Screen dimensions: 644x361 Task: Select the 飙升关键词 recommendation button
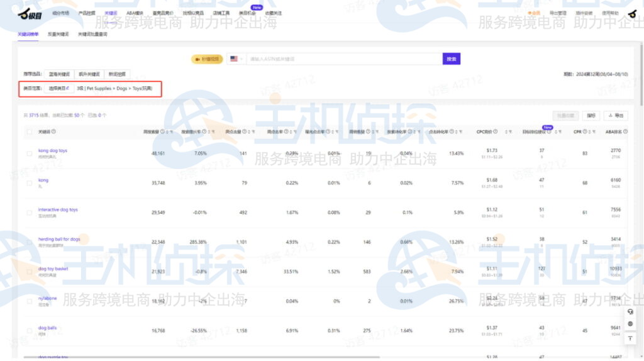point(89,74)
